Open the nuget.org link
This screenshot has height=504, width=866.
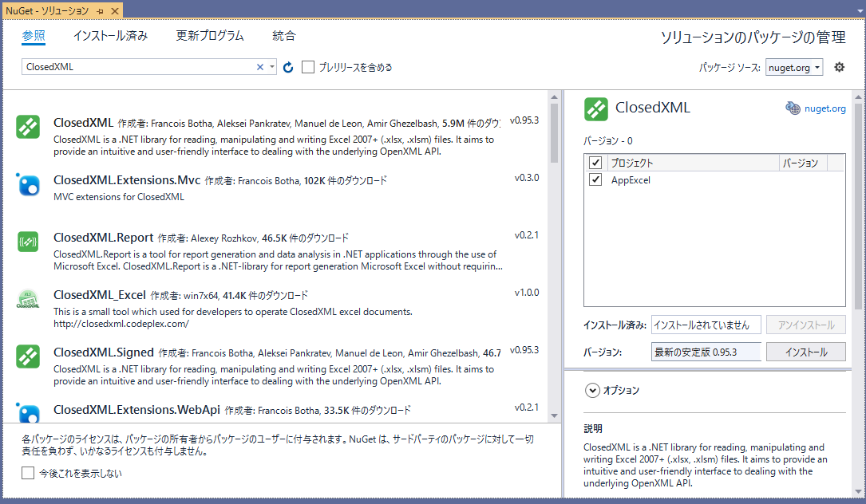click(824, 108)
